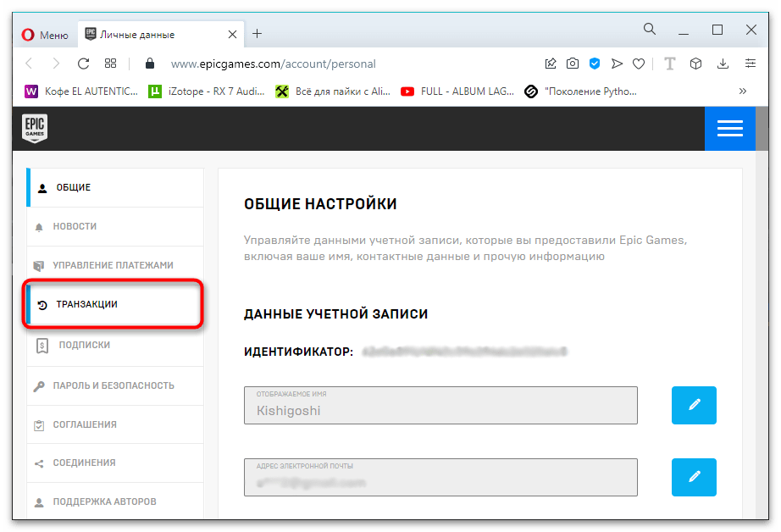Image resolution: width=781 pixels, height=532 pixels.
Task: Click the Epic Games logo
Action: click(35, 129)
